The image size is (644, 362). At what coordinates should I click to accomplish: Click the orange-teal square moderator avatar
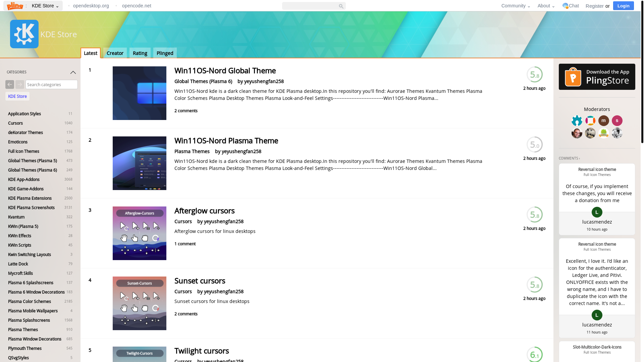(590, 121)
